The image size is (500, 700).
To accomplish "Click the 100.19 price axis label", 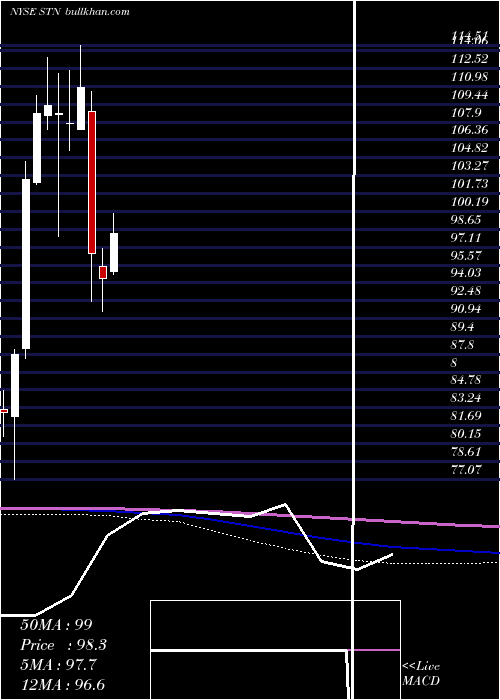I will [469, 201].
